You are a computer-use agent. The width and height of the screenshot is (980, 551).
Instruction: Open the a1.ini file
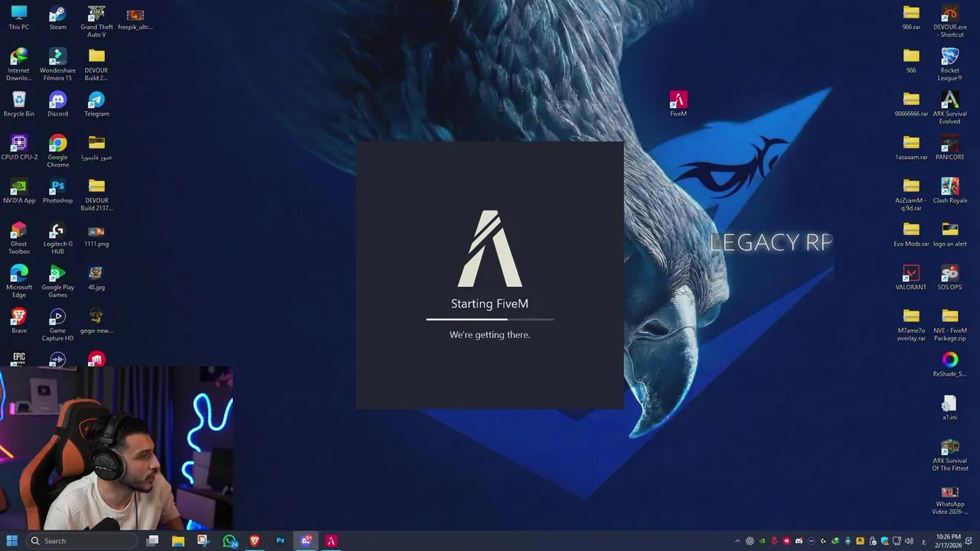point(950,408)
